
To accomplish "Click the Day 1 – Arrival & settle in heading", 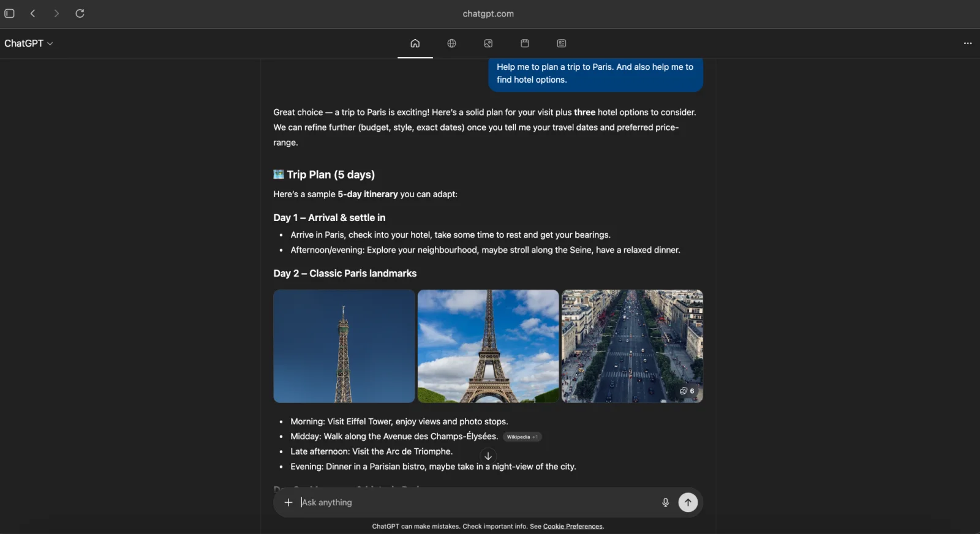I will tap(330, 217).
